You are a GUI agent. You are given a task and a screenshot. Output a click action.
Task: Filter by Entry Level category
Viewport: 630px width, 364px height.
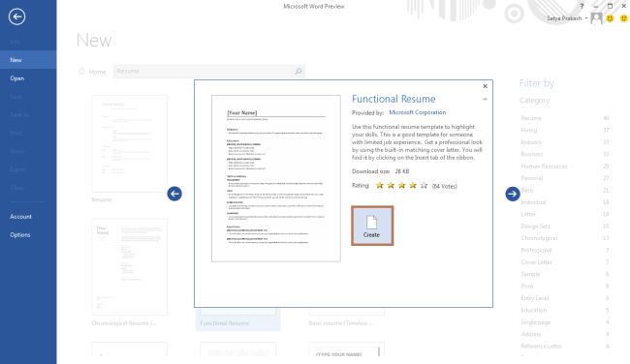tap(564, 298)
